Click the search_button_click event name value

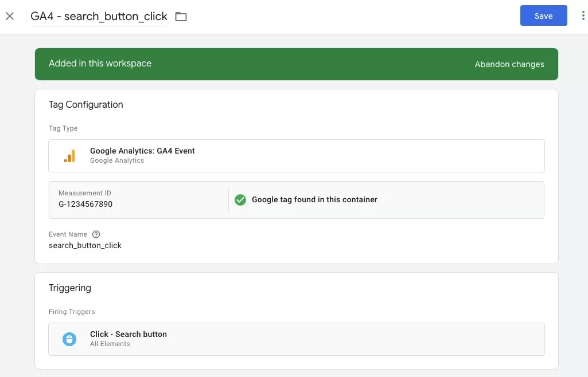point(85,245)
